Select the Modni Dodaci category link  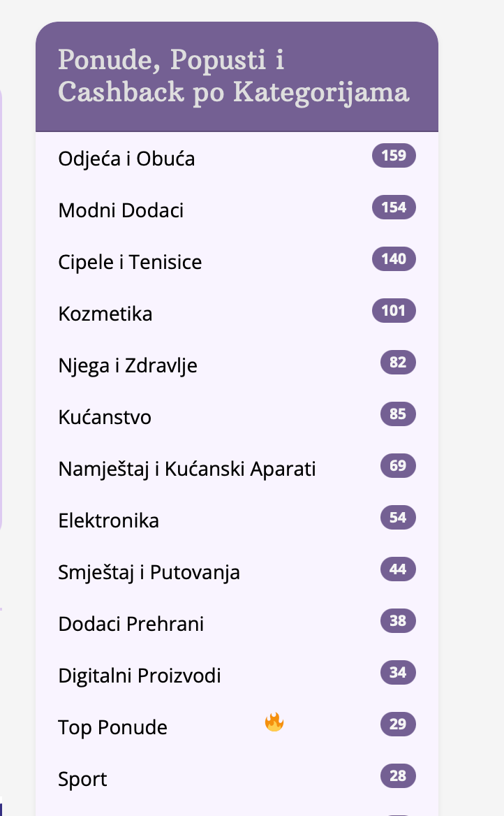click(121, 210)
